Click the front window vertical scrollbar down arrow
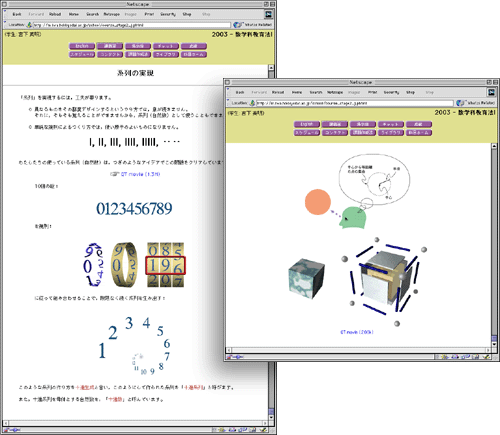Image resolution: width=500 pixels, height=435 pixels. coord(494,345)
